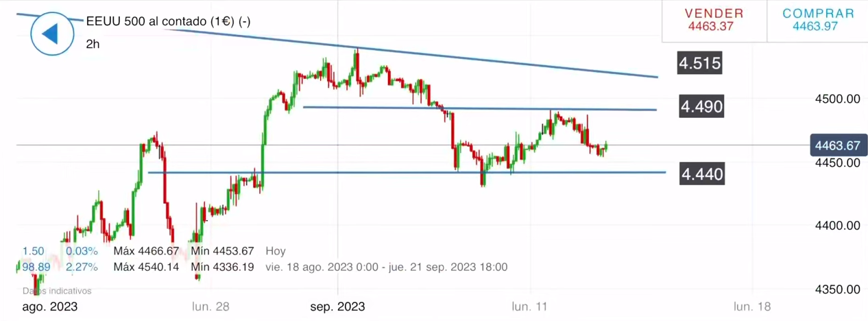Click the lun. 28 date axis marker
Image resolution: width=868 pixels, height=321 pixels.
pyautogui.click(x=211, y=307)
